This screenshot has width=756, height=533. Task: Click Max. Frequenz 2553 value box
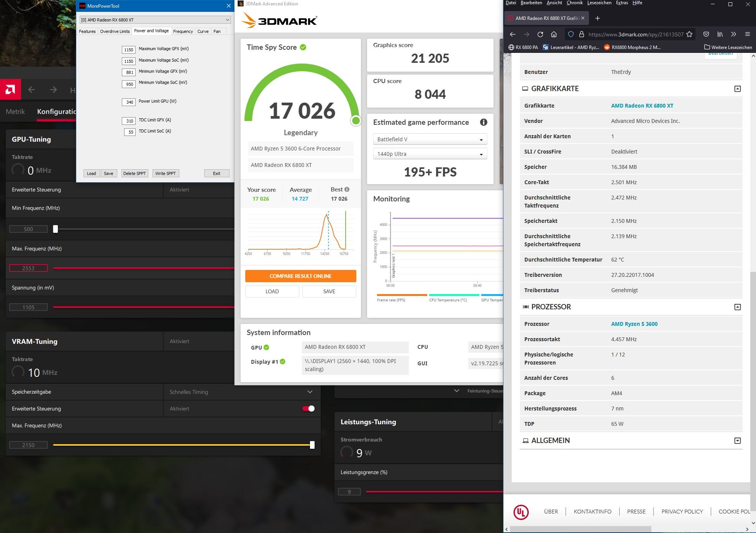tap(28, 268)
